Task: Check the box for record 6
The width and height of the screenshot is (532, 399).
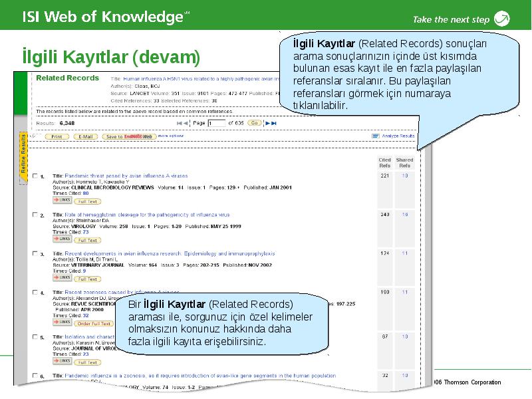Action: point(35,375)
